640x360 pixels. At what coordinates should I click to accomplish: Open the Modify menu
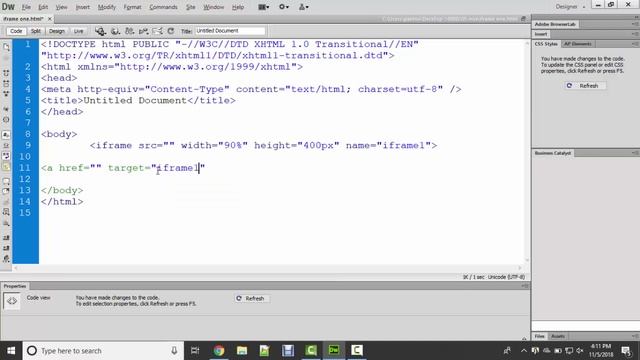click(x=107, y=7)
